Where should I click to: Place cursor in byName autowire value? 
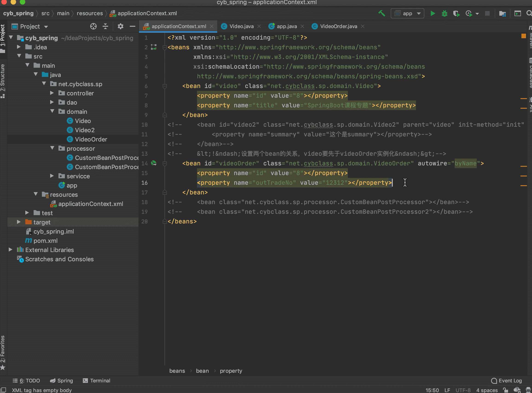point(465,163)
